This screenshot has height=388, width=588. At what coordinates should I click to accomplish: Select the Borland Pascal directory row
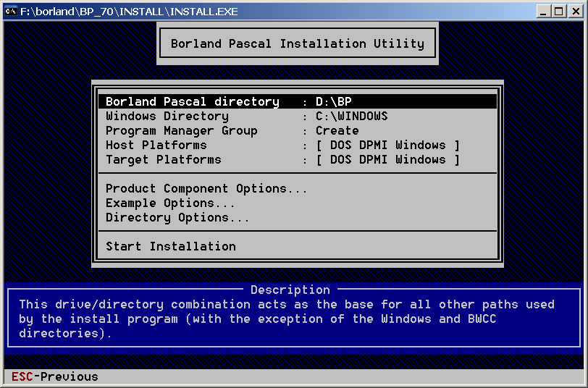298,101
